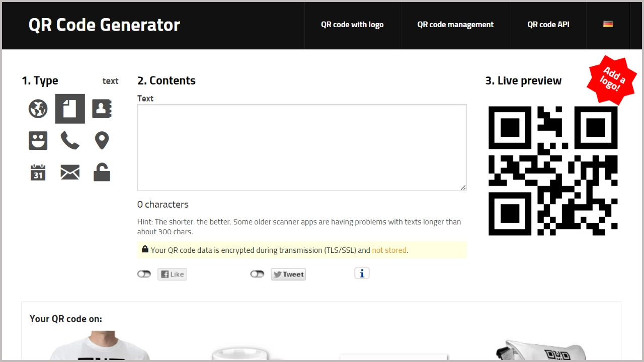
Task: Click the live preview QR code image
Action: [553, 171]
